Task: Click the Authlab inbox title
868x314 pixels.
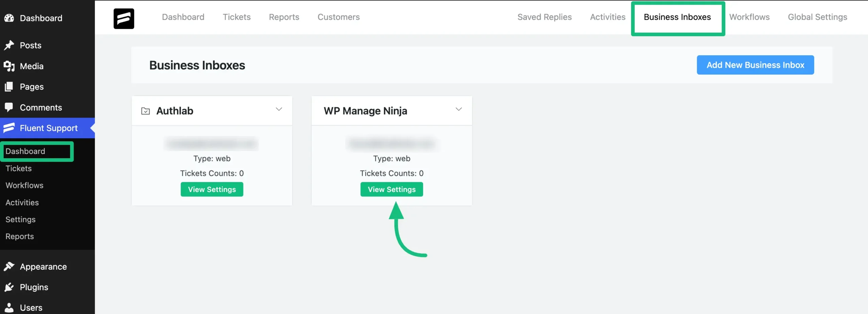Action: (x=175, y=111)
